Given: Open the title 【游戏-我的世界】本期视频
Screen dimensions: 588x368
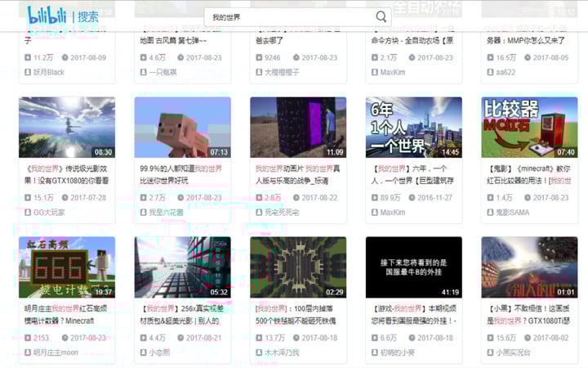Looking at the screenshot, I should point(413,315).
